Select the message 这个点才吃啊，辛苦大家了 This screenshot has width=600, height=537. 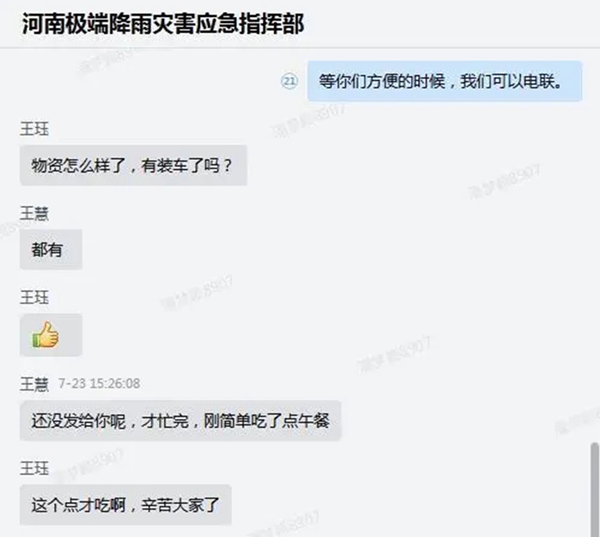(x=126, y=505)
